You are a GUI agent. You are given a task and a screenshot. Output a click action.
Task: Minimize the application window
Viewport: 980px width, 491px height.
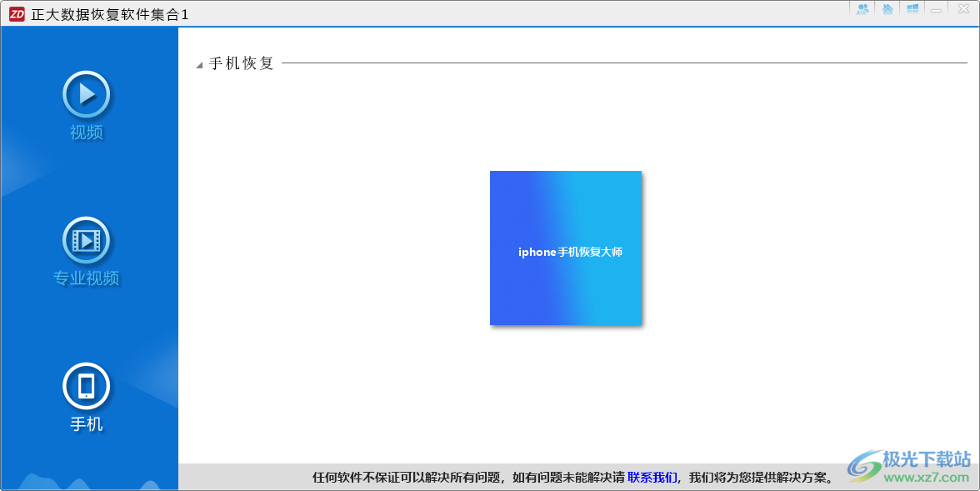pyautogui.click(x=937, y=9)
